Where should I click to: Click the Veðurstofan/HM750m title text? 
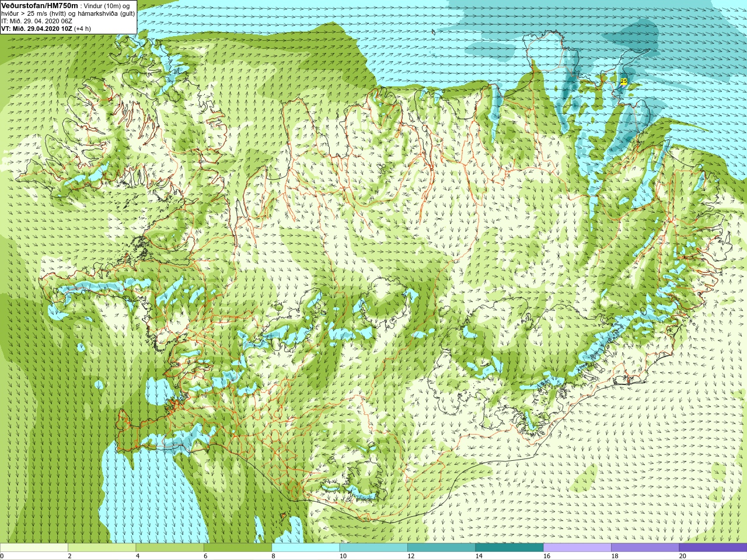click(x=39, y=5)
